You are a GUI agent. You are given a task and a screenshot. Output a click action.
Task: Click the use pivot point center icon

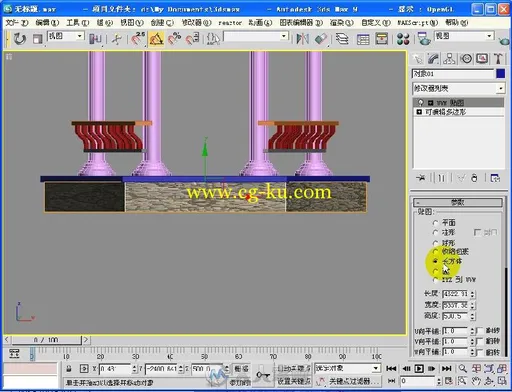(95, 39)
